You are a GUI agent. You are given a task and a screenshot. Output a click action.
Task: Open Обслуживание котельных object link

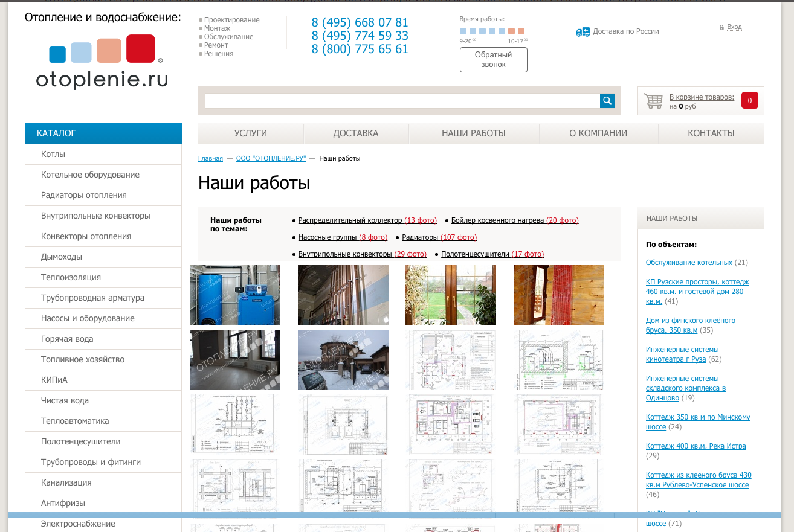[x=689, y=263]
